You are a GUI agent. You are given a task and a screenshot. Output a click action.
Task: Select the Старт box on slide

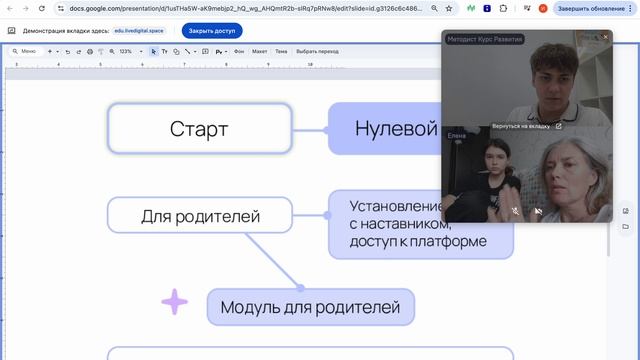coord(200,129)
